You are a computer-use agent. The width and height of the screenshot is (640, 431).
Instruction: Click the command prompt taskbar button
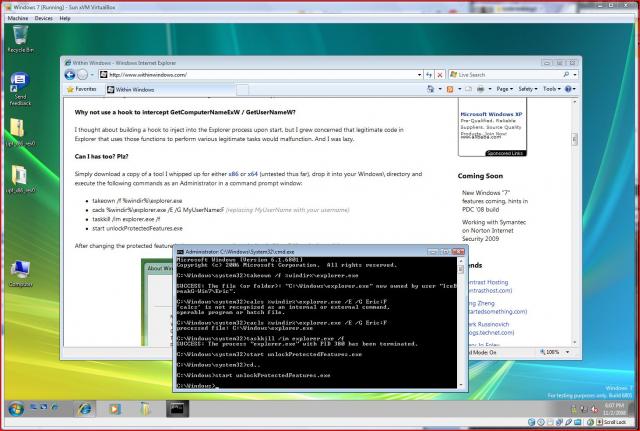(178, 409)
